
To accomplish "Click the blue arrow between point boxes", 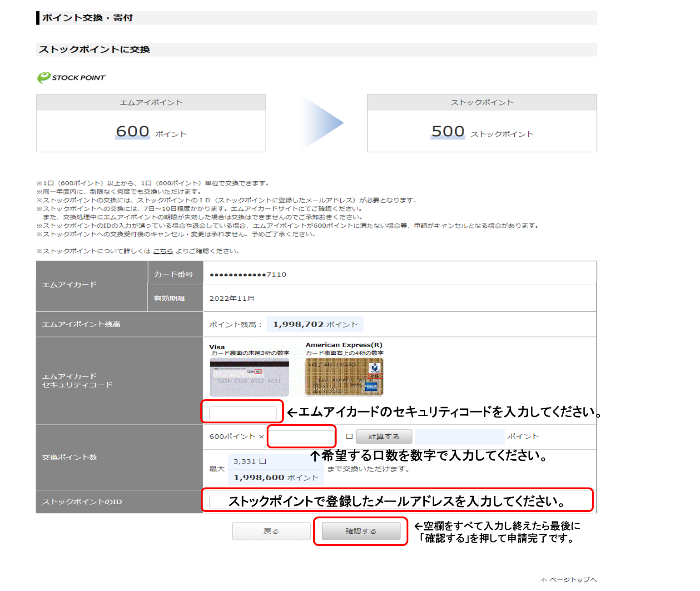I will [323, 123].
